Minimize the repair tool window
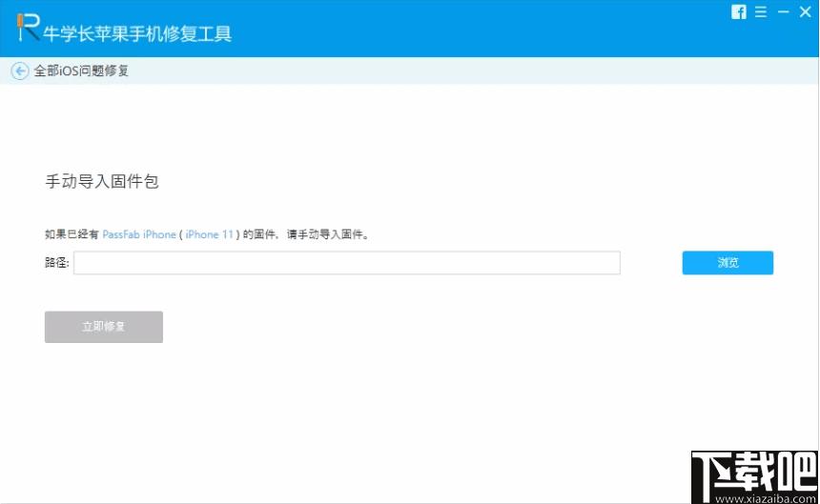Viewport: 820px width, 504px height. click(x=784, y=11)
